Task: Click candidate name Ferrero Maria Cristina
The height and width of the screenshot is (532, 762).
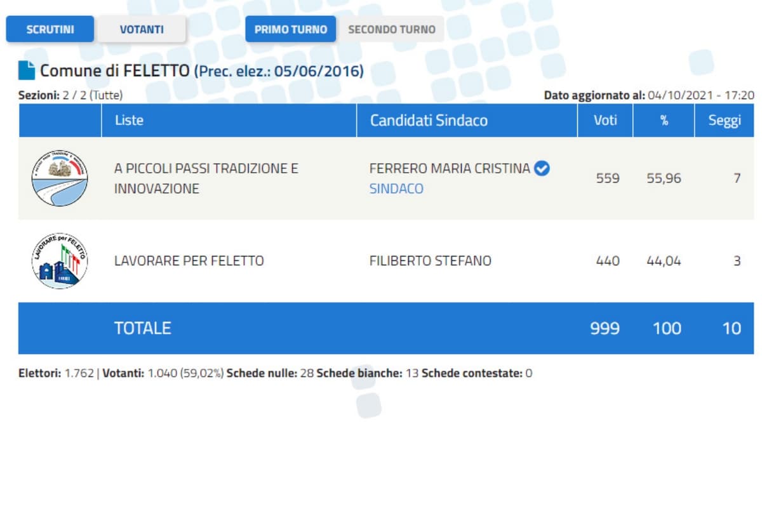Action: [449, 168]
